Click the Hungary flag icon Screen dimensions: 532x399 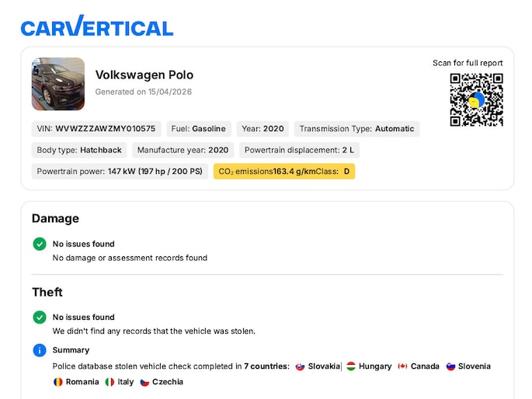click(351, 366)
